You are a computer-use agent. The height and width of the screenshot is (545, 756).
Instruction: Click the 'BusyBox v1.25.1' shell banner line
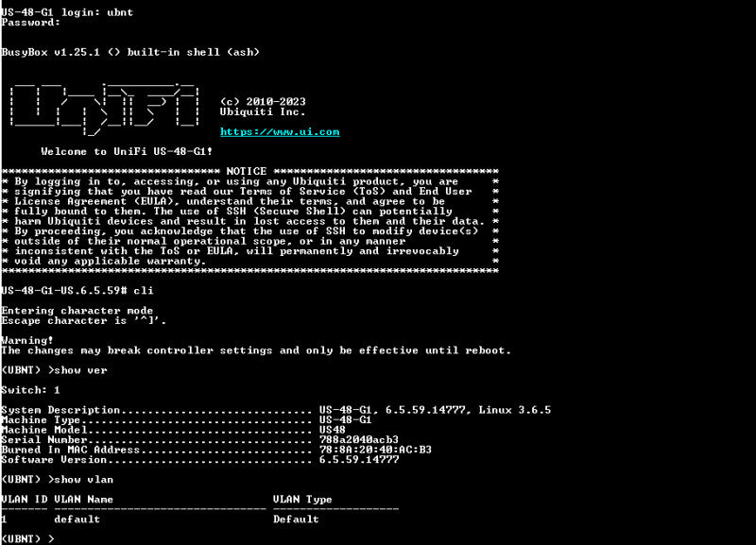pyautogui.click(x=130, y=52)
